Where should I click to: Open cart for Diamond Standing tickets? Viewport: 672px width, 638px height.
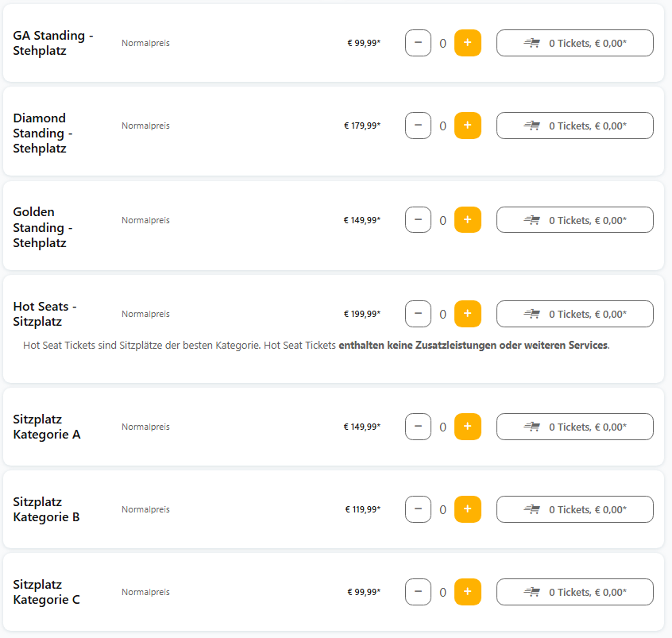pos(574,126)
